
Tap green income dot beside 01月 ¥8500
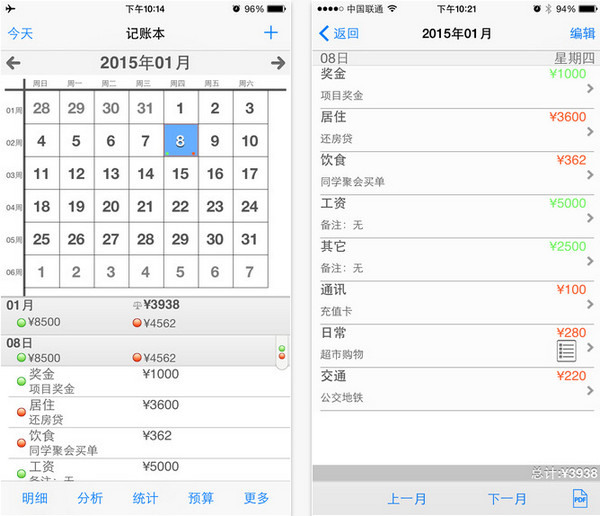click(x=21, y=323)
